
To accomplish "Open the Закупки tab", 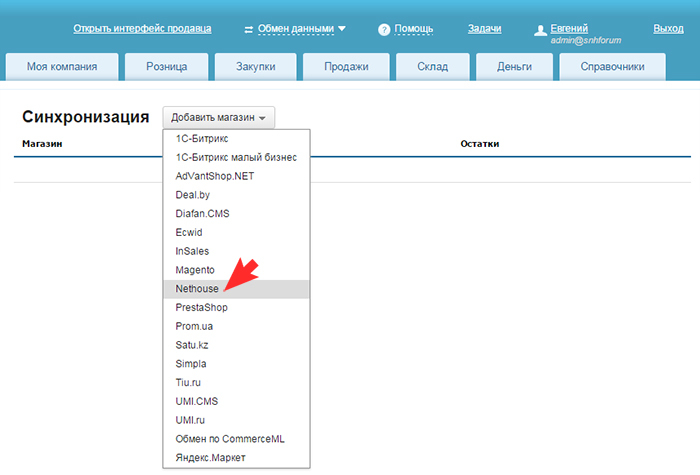I will (x=255, y=67).
